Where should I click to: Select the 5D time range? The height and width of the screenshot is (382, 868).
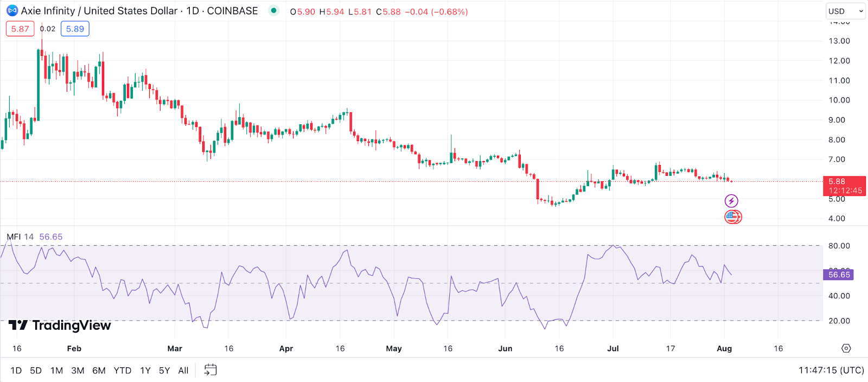pos(36,371)
